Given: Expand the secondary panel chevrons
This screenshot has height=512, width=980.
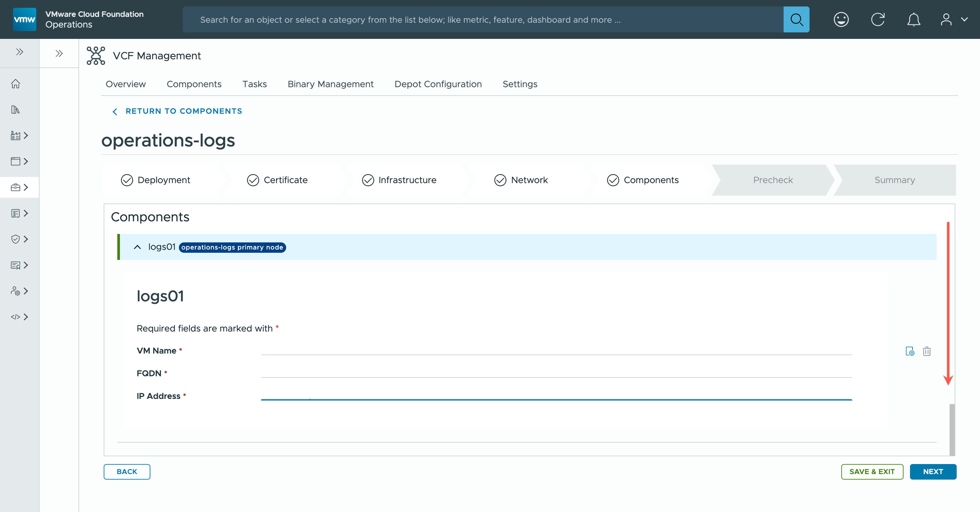Looking at the screenshot, I should coord(59,53).
